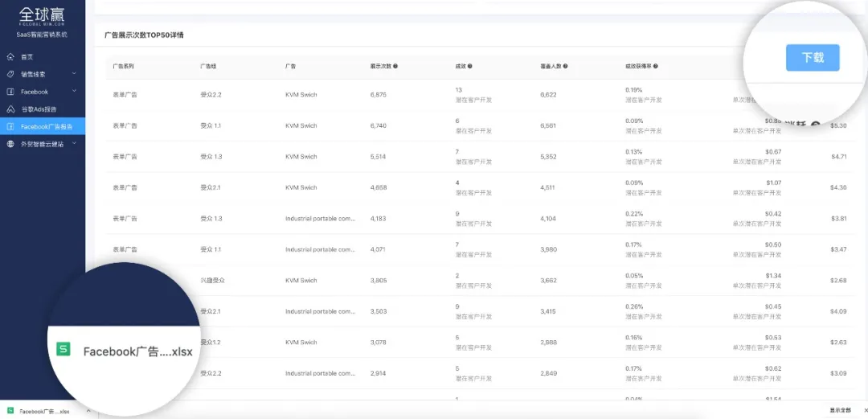Click the Facebook icon in the sidebar menu
Image resolution: width=868 pixels, height=419 pixels.
coord(10,92)
